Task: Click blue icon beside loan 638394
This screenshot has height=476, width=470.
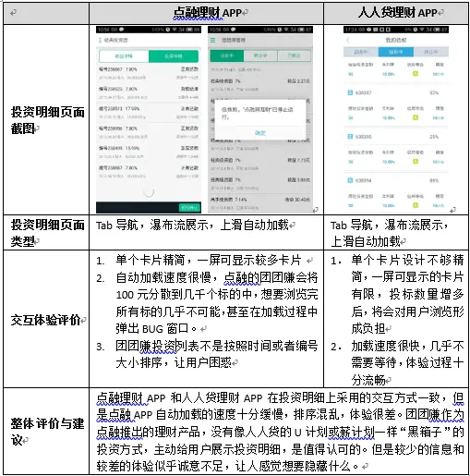Action: pyautogui.click(x=350, y=180)
